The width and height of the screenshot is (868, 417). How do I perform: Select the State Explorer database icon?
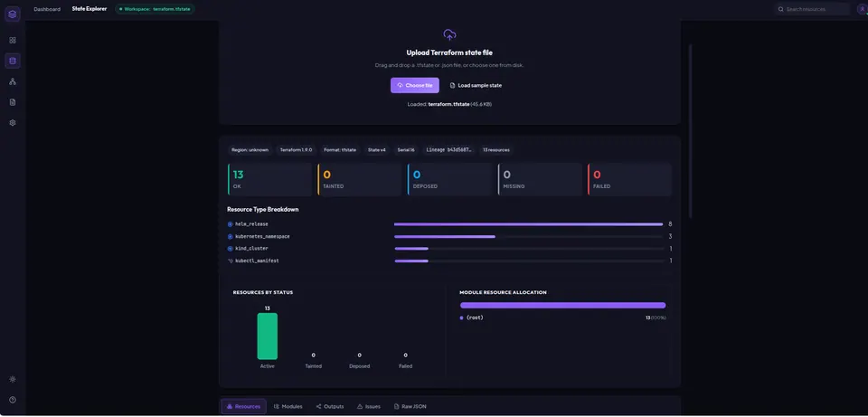(13, 61)
